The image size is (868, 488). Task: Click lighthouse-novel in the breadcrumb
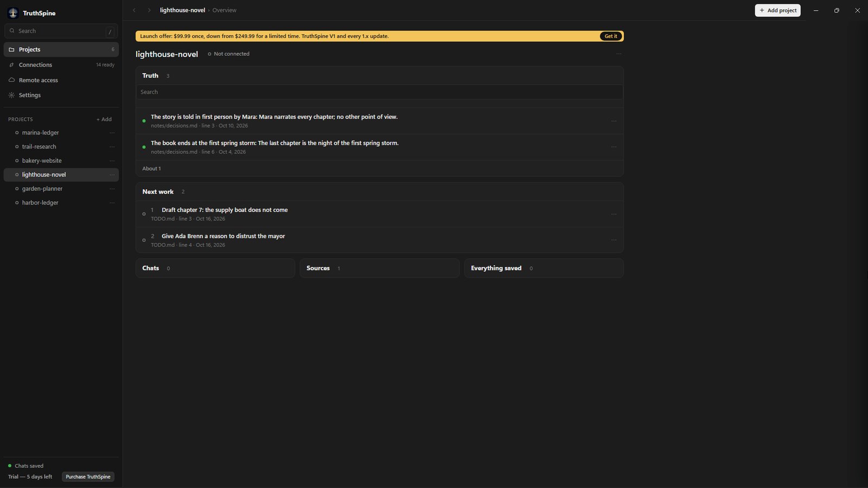pos(182,10)
